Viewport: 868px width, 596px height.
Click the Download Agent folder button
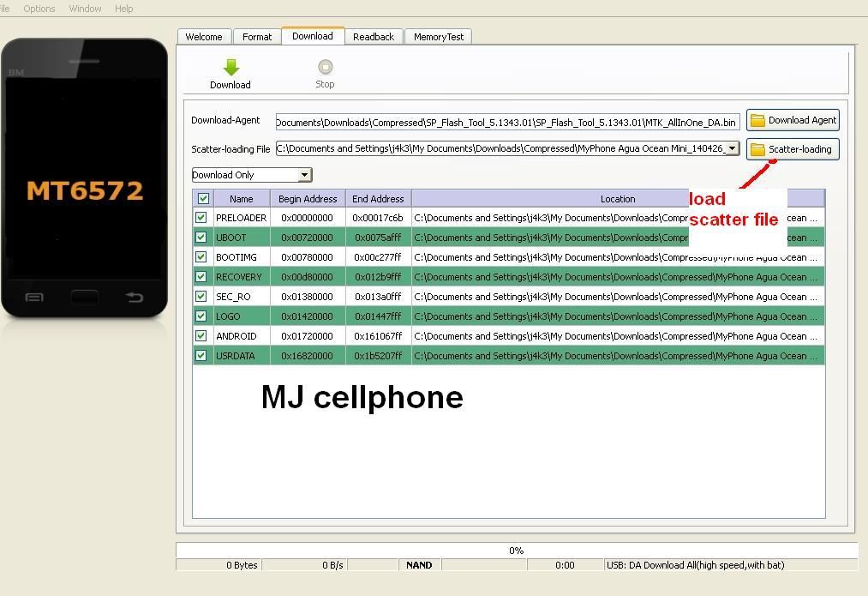(793, 121)
